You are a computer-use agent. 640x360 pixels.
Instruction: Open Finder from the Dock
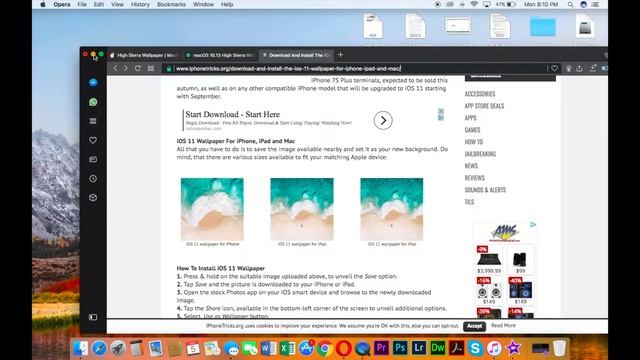[80, 348]
